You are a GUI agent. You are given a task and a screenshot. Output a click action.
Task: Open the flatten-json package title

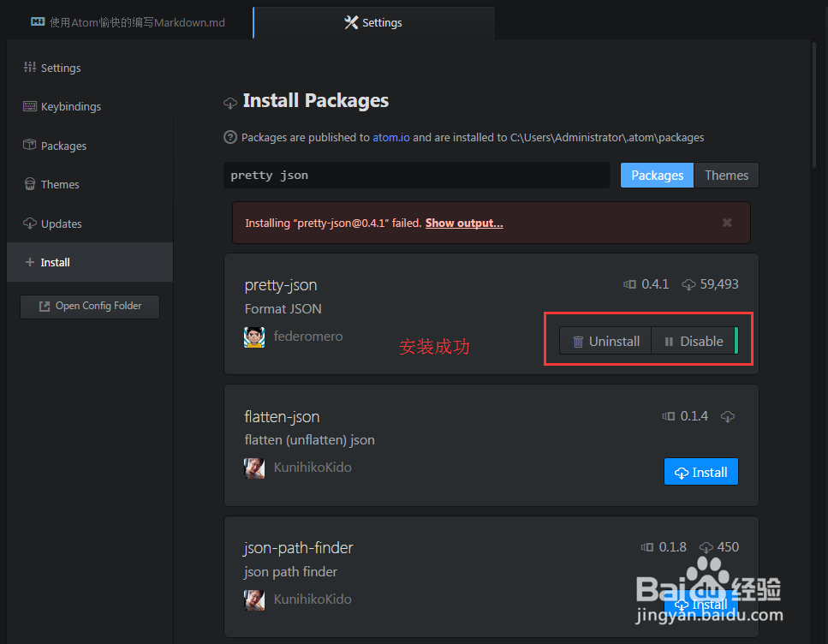282,417
